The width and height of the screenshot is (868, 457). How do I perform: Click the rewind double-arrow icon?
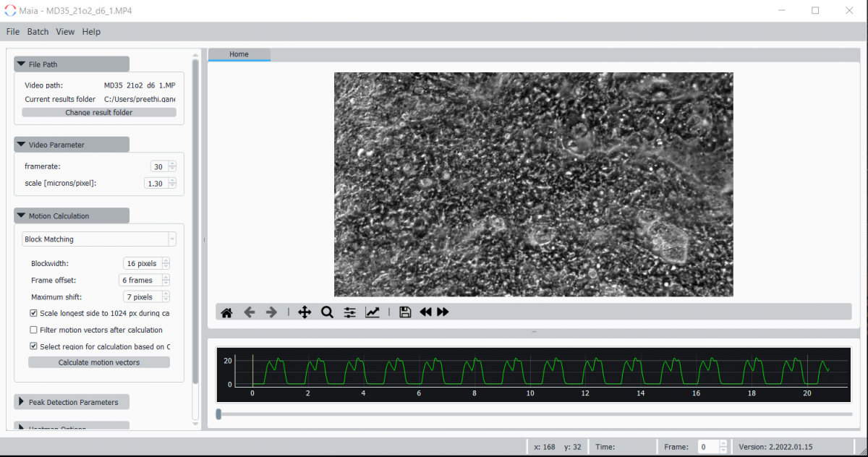tap(425, 312)
